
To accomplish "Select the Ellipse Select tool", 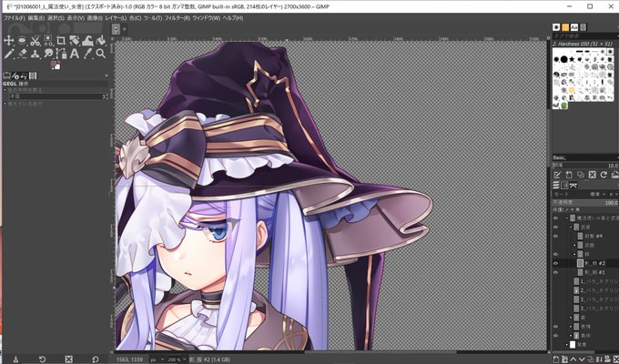I will pos(22,40).
